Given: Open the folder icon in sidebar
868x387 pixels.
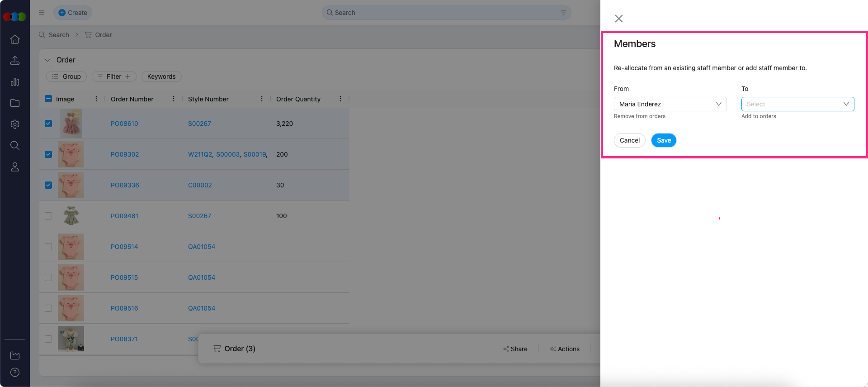Looking at the screenshot, I should [15, 103].
